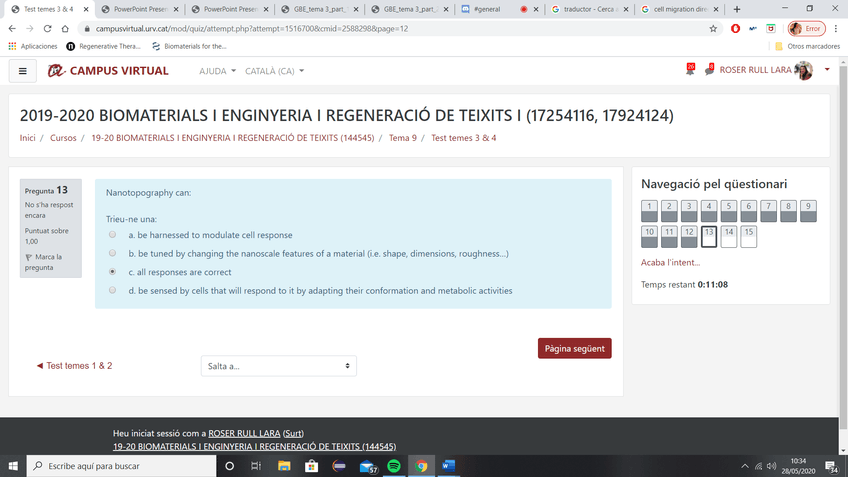Expand the AJUDA dropdown menu

point(217,71)
